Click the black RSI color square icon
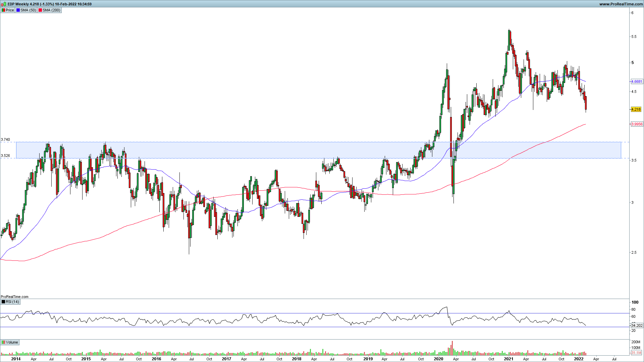This screenshot has width=644, height=362. (3, 302)
